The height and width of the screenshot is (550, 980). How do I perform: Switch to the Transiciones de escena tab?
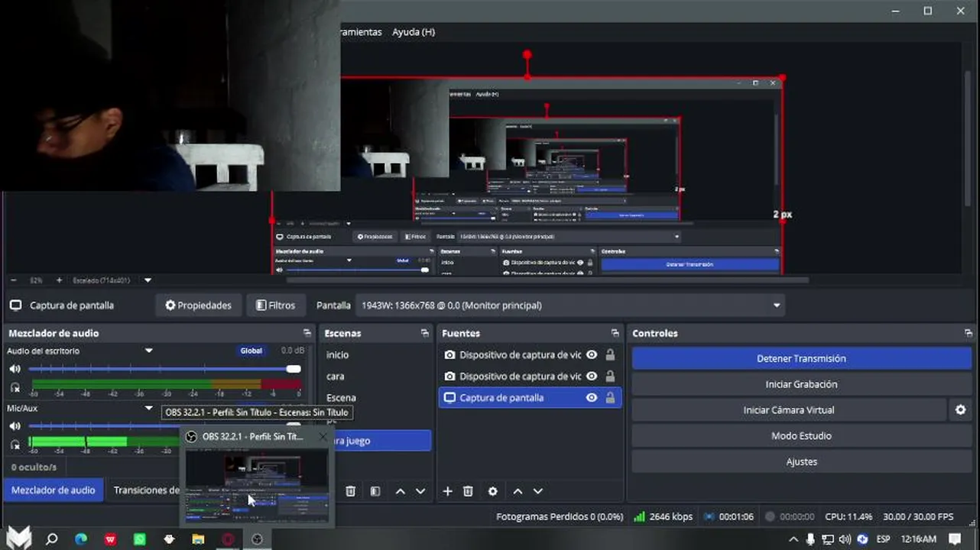click(x=146, y=490)
